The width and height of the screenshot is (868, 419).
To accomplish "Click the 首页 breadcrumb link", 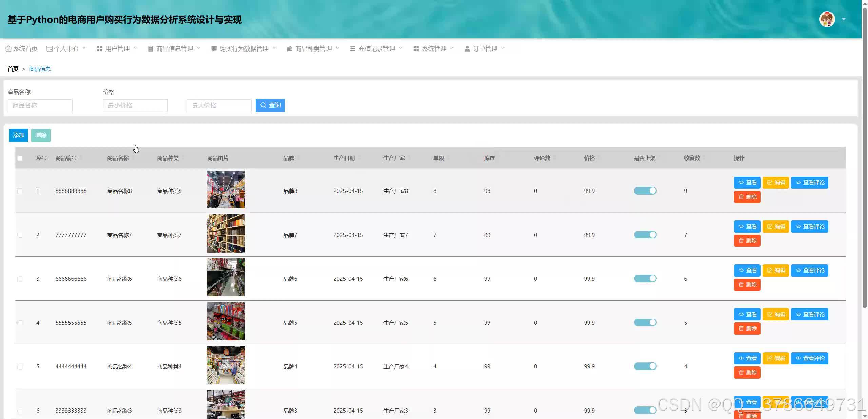I will click(x=13, y=69).
